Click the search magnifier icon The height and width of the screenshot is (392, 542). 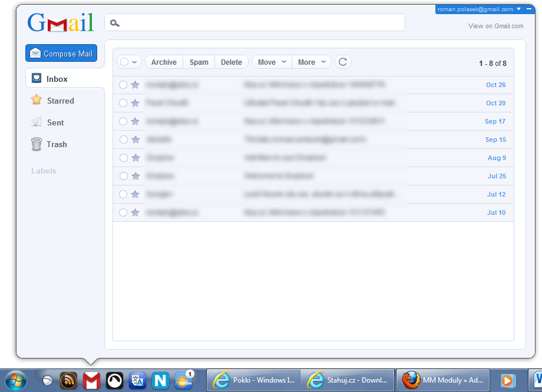pyautogui.click(x=115, y=23)
